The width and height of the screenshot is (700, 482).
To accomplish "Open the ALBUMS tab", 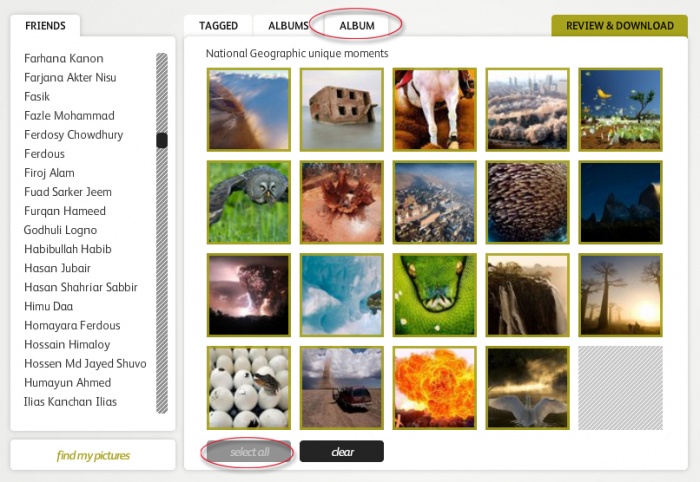I will (x=288, y=25).
